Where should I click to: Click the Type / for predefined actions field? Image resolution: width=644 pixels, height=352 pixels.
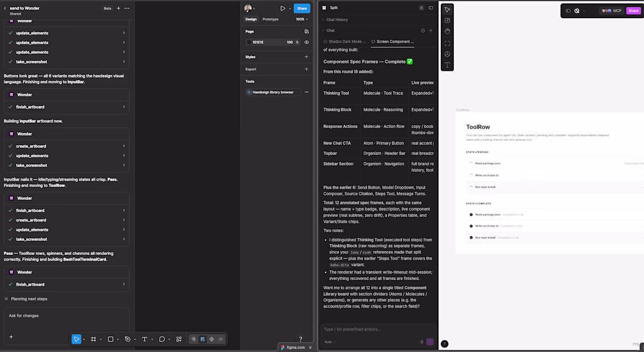pos(378,329)
